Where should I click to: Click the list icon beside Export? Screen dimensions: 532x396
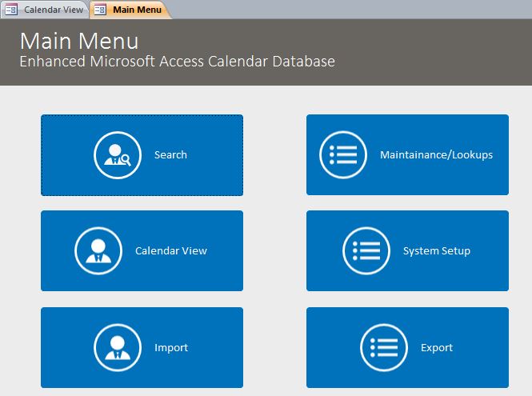point(384,347)
